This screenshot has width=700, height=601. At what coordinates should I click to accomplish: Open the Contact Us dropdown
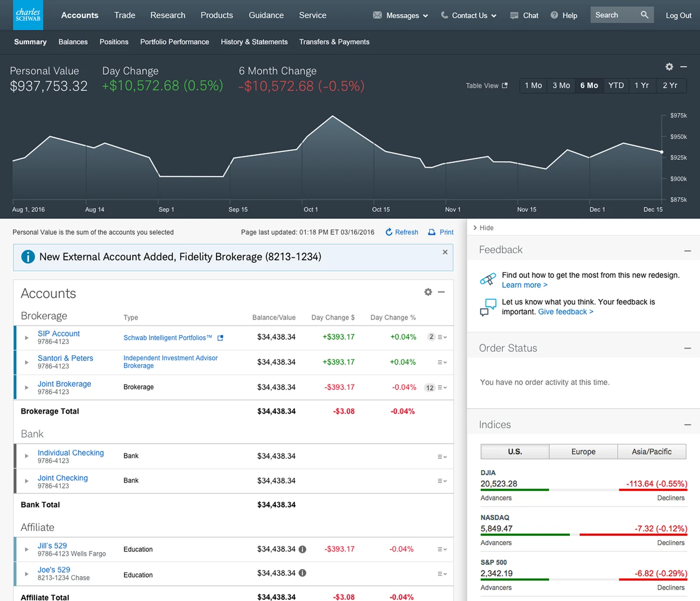(474, 16)
